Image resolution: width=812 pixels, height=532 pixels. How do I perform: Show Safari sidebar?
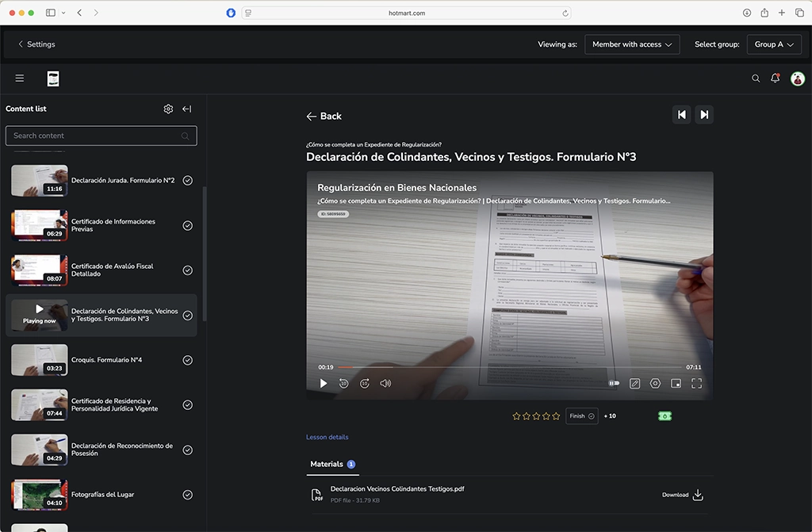click(50, 13)
